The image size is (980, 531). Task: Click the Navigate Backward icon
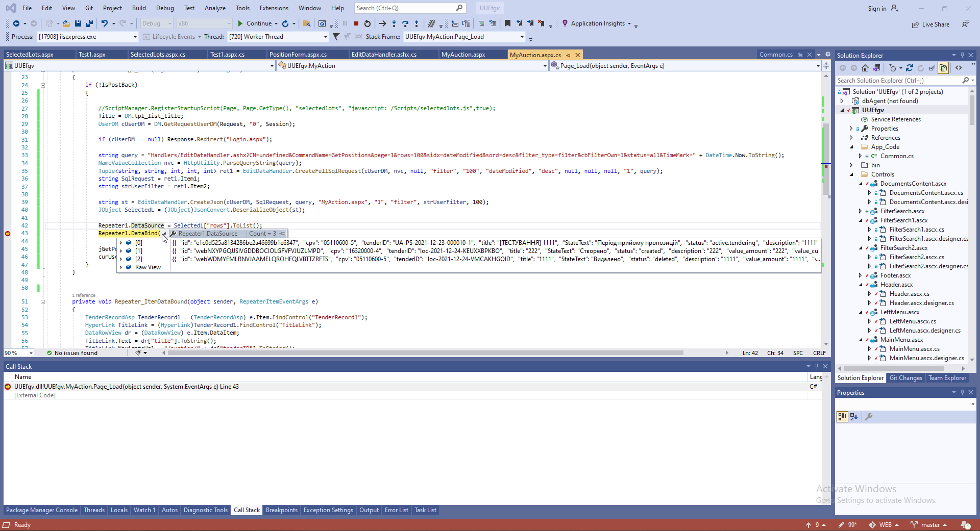[16, 23]
